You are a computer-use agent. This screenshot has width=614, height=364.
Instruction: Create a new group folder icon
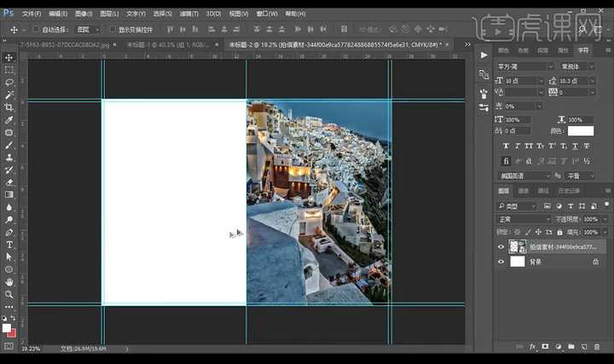click(x=571, y=347)
